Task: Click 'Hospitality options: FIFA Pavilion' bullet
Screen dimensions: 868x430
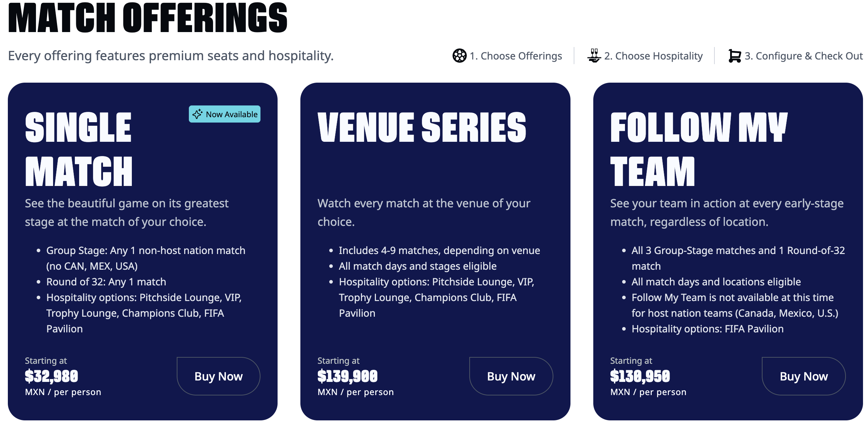Action: pos(708,329)
